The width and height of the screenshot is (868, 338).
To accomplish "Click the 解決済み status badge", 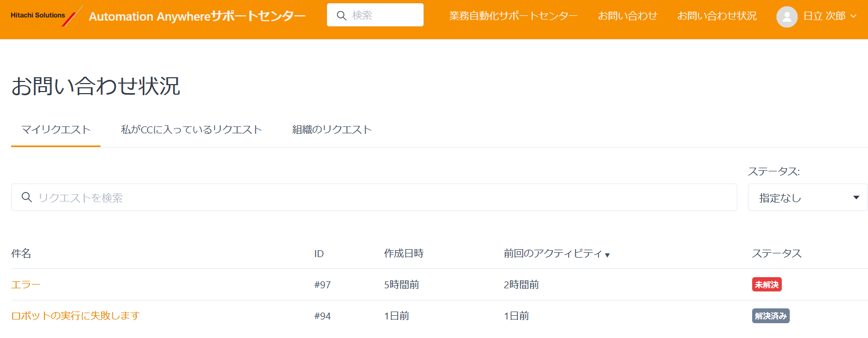I will [771, 316].
